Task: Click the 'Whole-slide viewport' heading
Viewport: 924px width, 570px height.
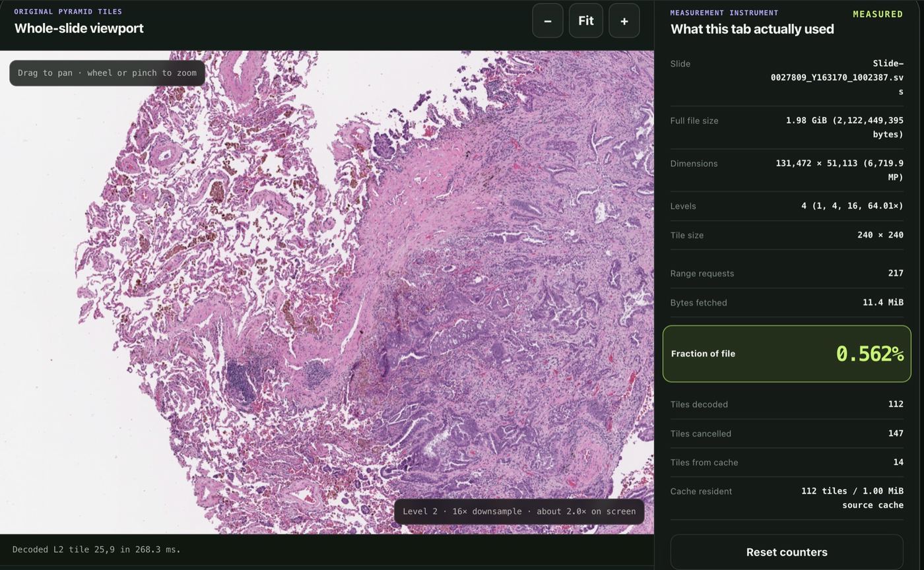Action: (x=79, y=28)
